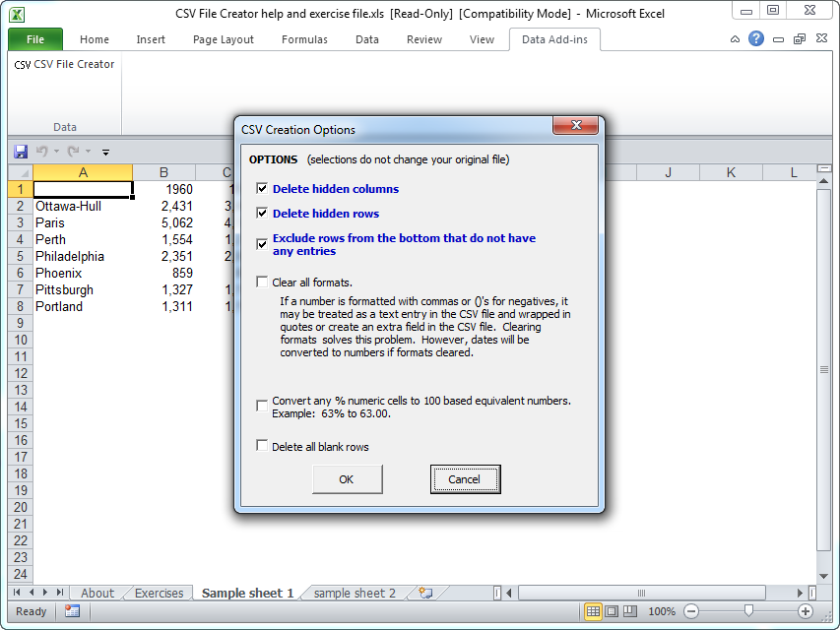The image size is (840, 630).
Task: Click the Insert Worksheet icon
Action: click(425, 593)
